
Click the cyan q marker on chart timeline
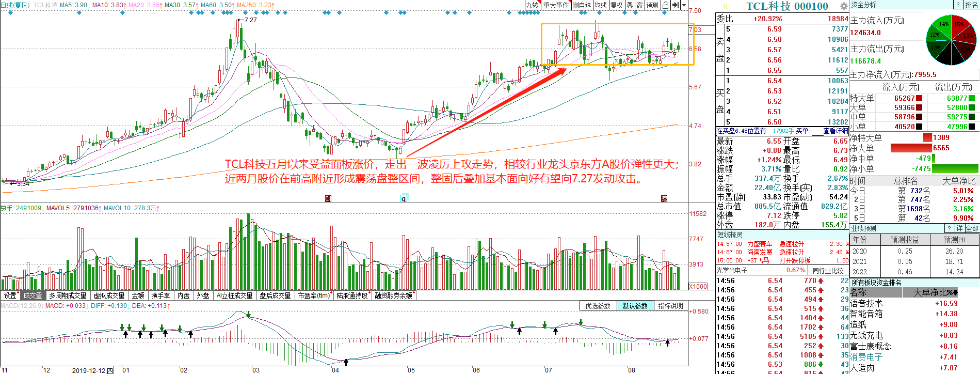pyautogui.click(x=404, y=198)
